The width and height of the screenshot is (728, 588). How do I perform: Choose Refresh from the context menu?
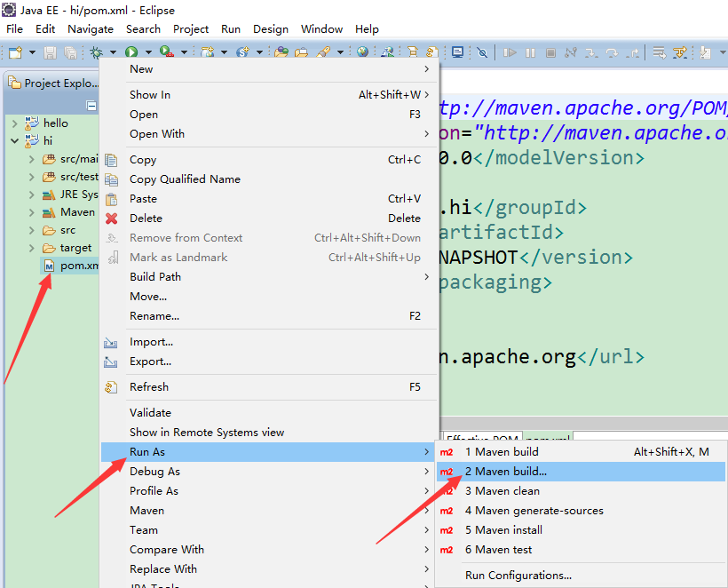pyautogui.click(x=270, y=387)
